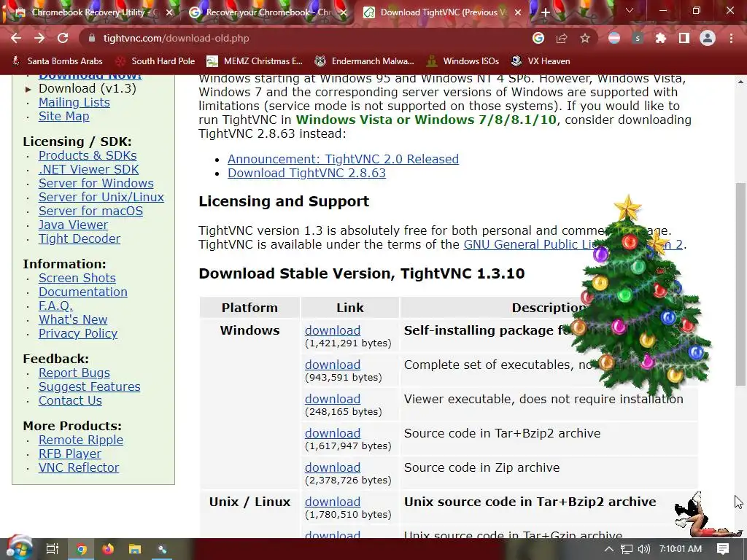Open VNC Reflector link
The image size is (747, 560).
[79, 467]
